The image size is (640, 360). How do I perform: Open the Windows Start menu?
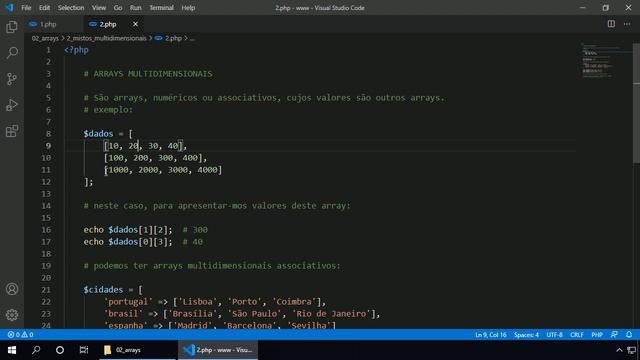(12, 350)
